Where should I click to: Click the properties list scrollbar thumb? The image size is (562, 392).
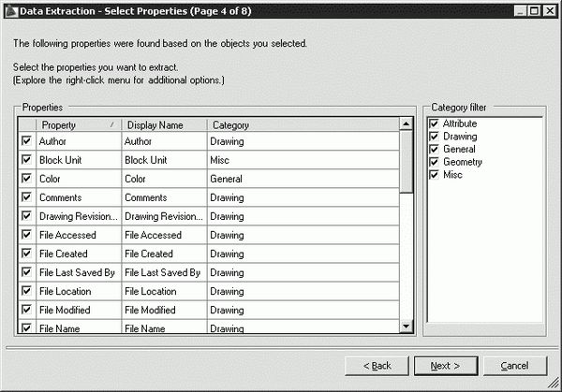click(x=407, y=162)
